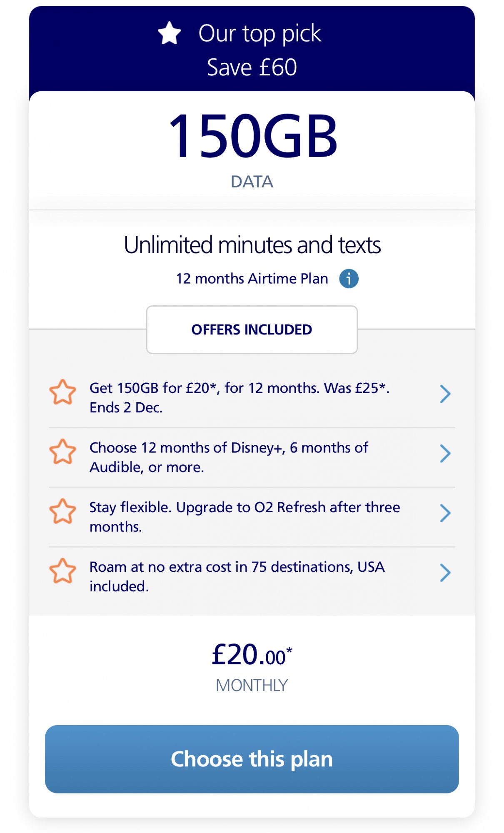This screenshot has height=833, width=504.
Task: Open the Stay flexible O2 Refresh text
Action: click(x=244, y=516)
